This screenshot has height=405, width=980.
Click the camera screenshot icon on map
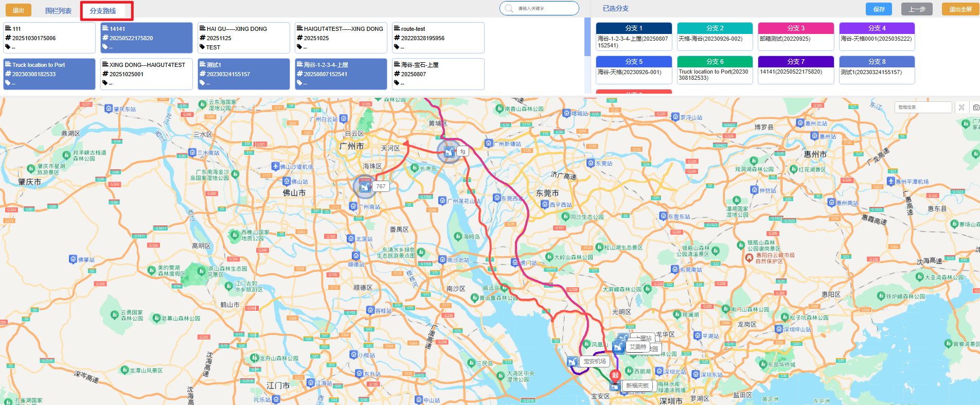(976, 108)
